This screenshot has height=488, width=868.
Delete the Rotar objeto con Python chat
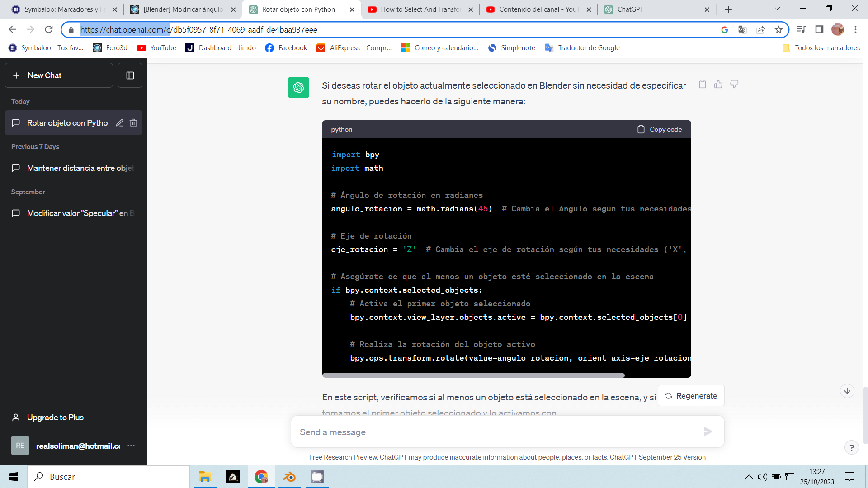133,123
